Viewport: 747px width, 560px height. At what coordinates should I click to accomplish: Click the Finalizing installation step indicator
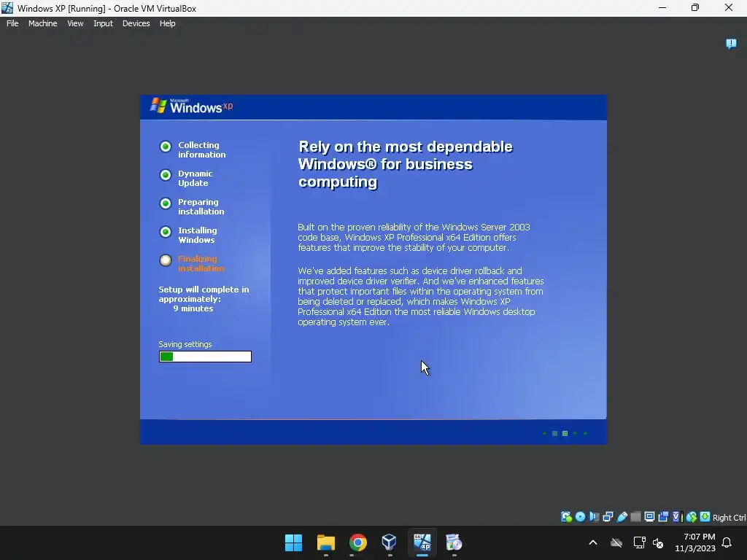pos(166,260)
